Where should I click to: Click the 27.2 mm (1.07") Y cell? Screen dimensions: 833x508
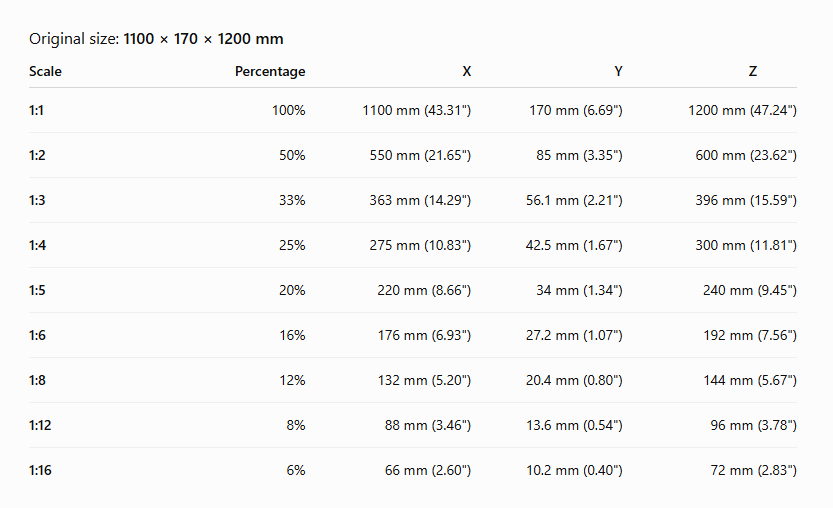(574, 335)
